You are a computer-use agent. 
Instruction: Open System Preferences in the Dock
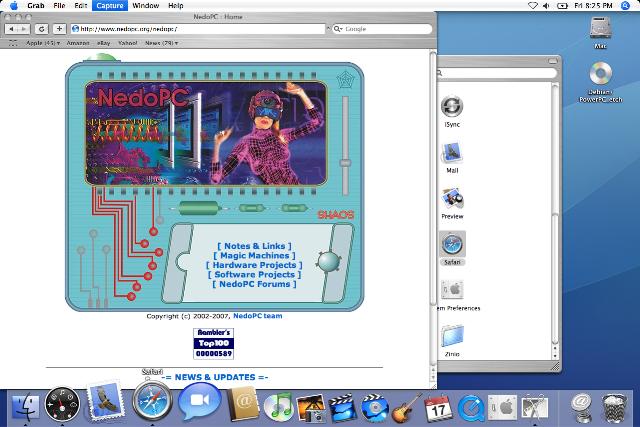point(502,407)
